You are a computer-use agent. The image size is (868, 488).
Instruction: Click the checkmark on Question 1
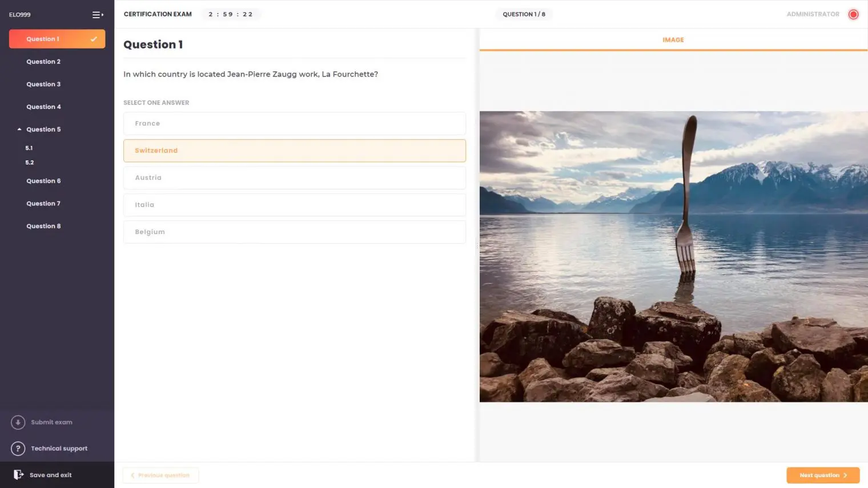[x=94, y=39]
